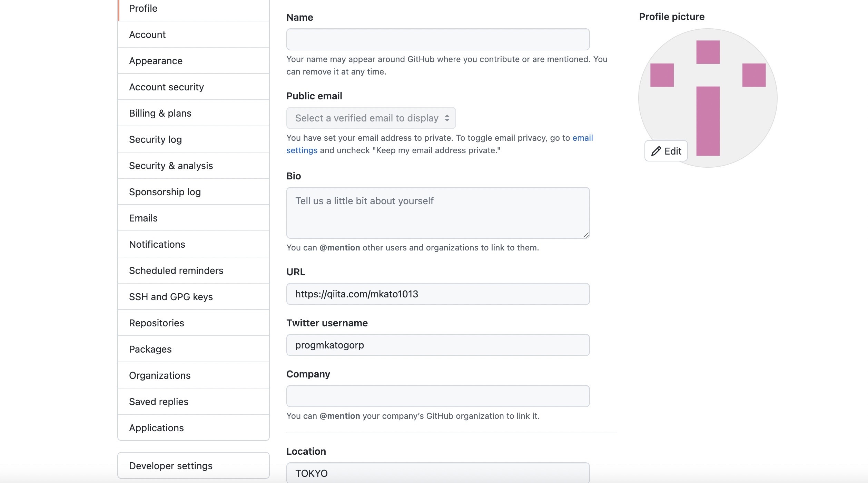
Task: Select Notifications in the sidebar
Action: coord(157,244)
